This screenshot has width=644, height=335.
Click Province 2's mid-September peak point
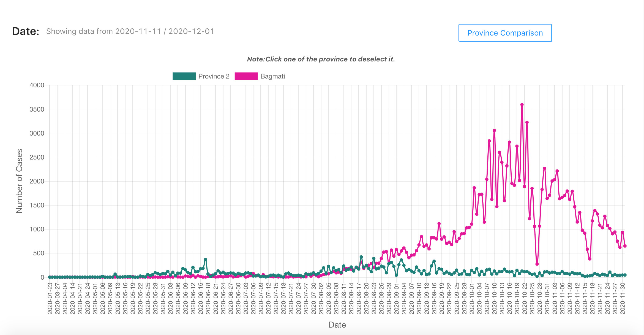[434, 261]
